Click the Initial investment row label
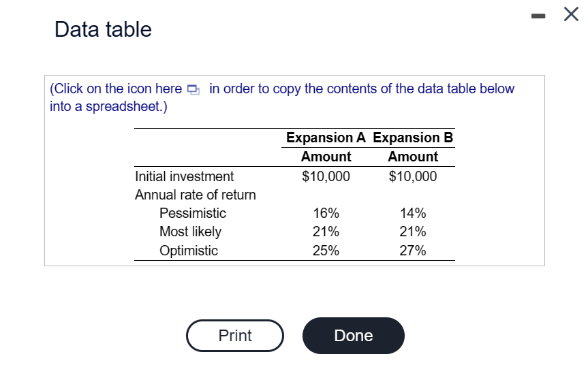The image size is (588, 382). pyautogui.click(x=184, y=176)
